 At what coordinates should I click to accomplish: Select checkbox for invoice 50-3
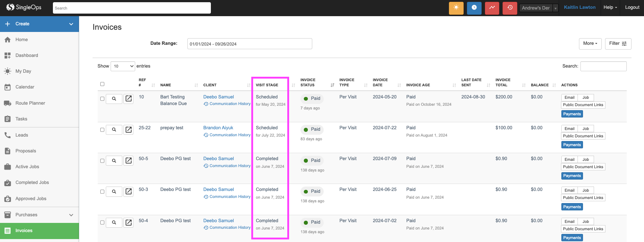(x=102, y=192)
